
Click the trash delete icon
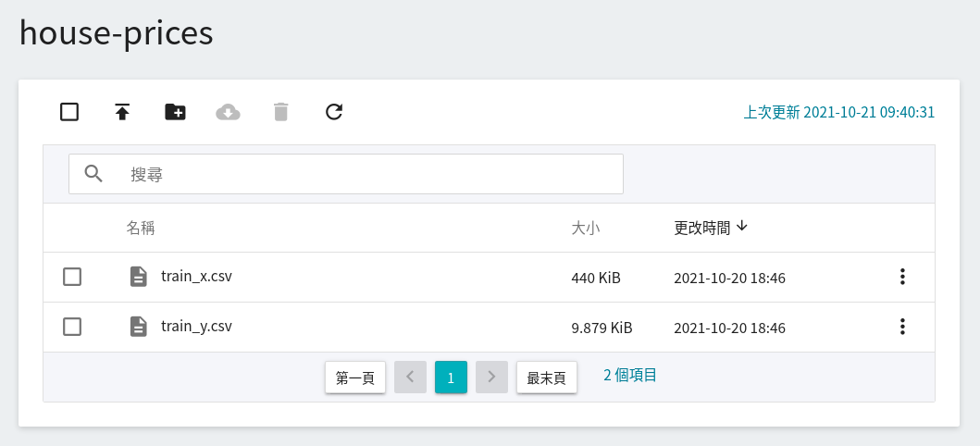[x=281, y=112]
